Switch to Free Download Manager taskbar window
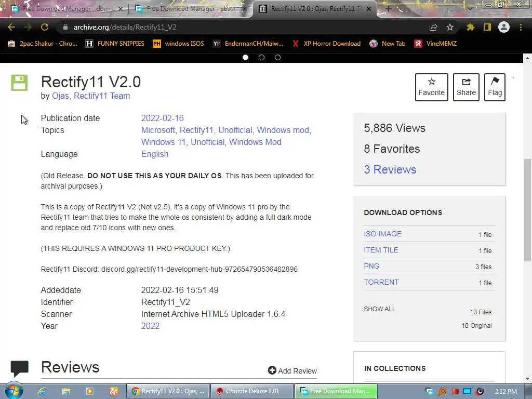The image size is (532, 399). pos(336,391)
